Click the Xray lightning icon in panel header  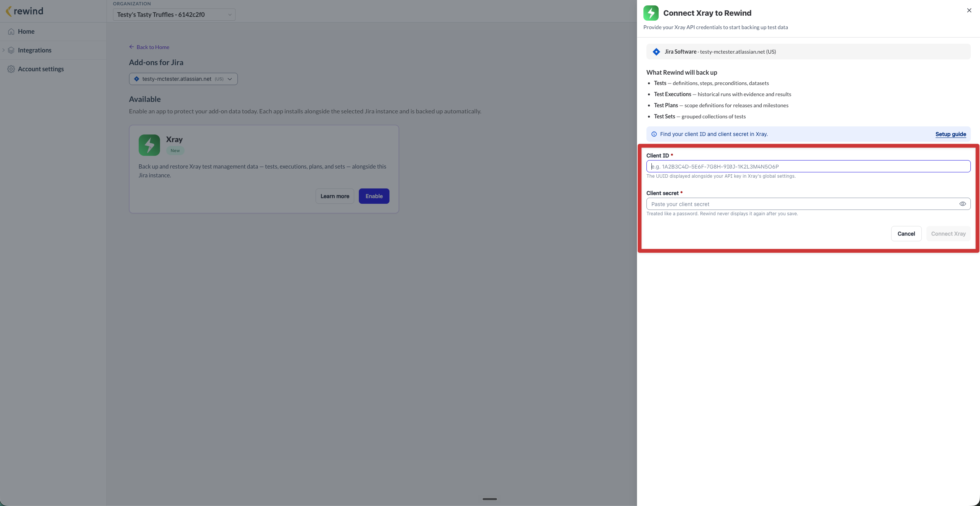[x=651, y=13]
